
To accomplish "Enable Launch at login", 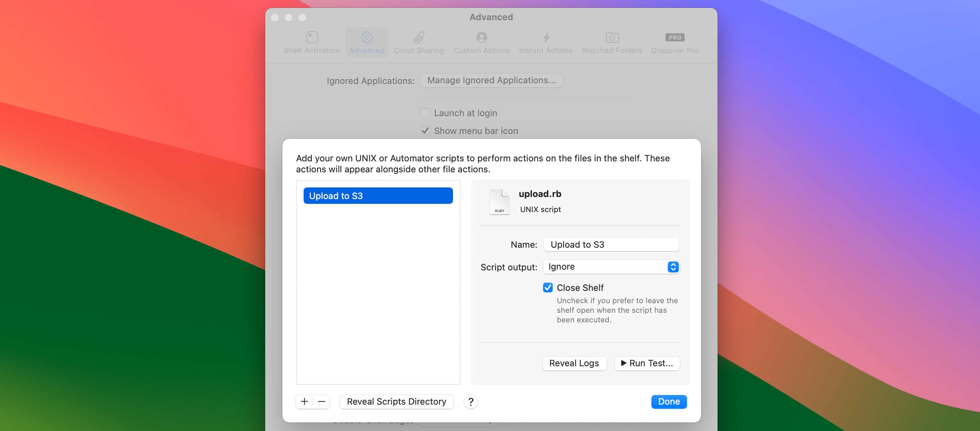I will (x=425, y=113).
